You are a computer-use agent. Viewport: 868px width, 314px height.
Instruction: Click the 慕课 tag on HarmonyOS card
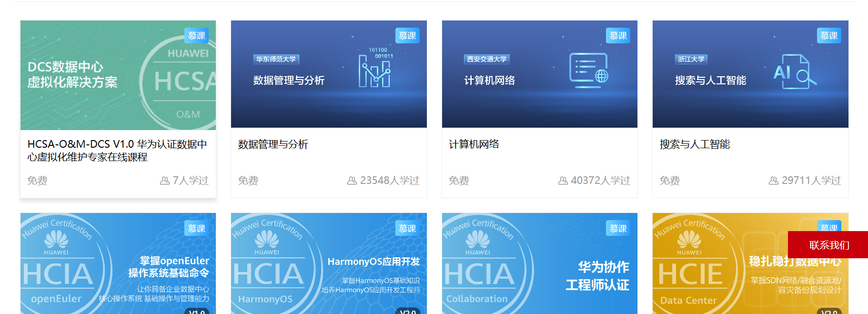click(x=407, y=228)
